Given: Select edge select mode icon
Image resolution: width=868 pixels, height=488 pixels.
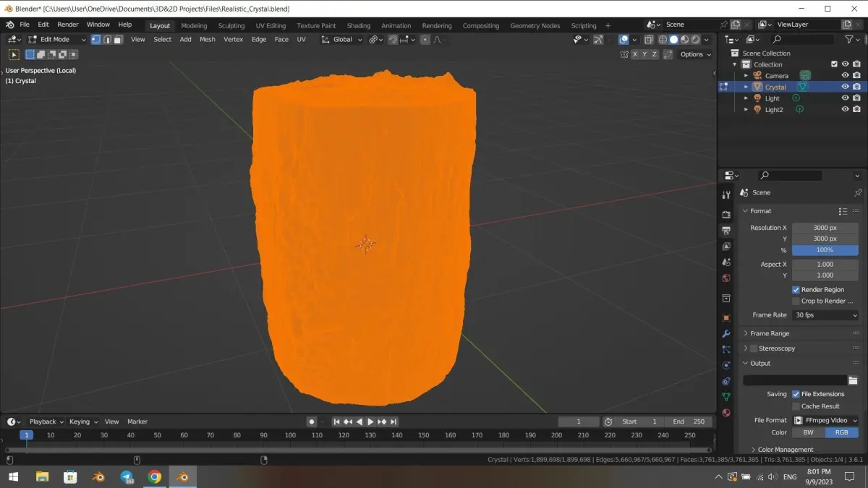Looking at the screenshot, I should (x=106, y=39).
